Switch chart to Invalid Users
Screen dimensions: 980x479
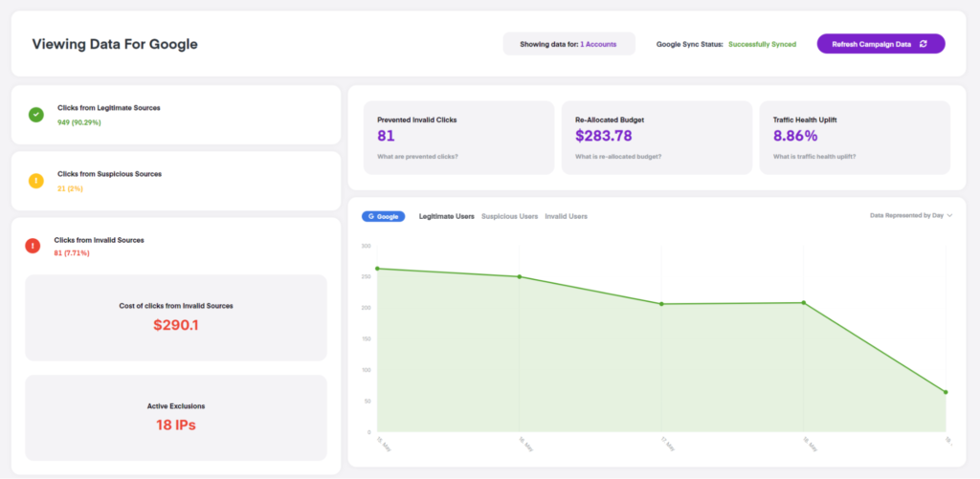(566, 217)
